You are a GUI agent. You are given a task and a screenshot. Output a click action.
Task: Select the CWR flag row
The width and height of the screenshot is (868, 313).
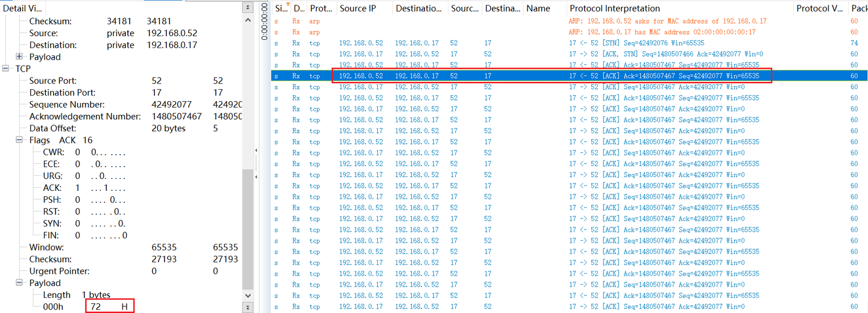click(84, 152)
